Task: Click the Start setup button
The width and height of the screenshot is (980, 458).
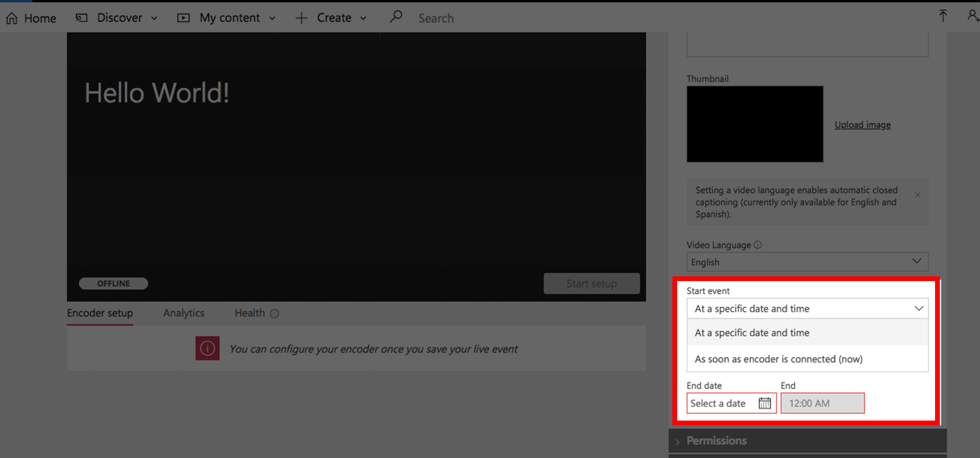Action: (591, 284)
